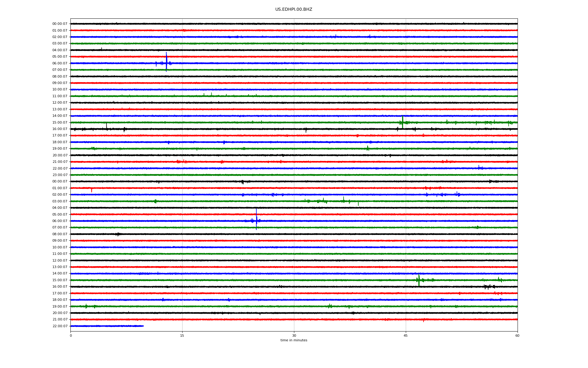Image resolution: width=588 pixels, height=368 pixels.
Task: Click the plot title US.EDHPI.00.BHZ
Action: pyautogui.click(x=293, y=10)
